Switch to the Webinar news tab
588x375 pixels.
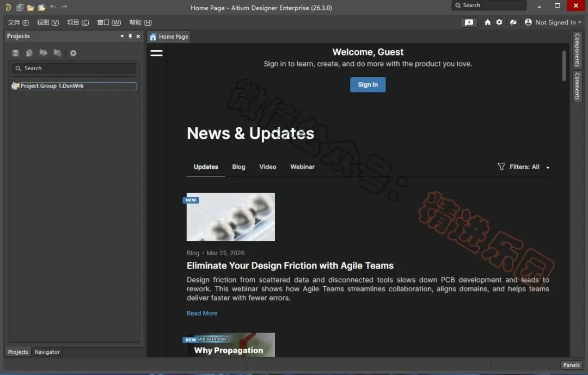(x=302, y=167)
